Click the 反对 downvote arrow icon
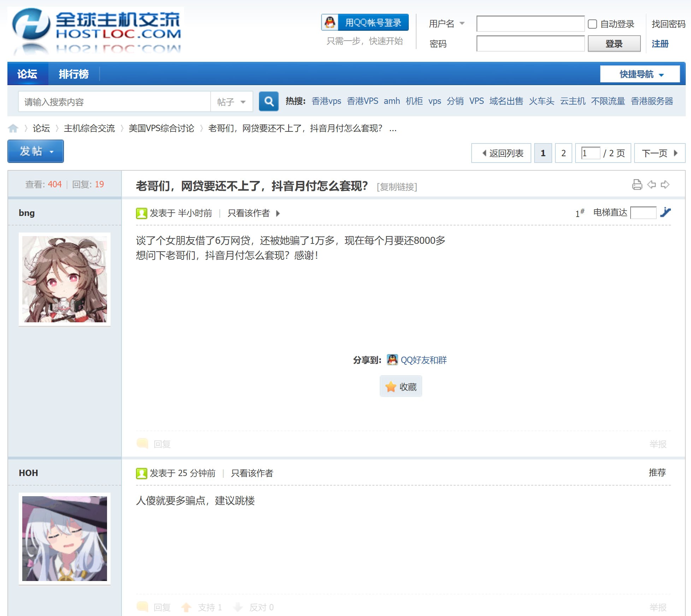The image size is (691, 616). tap(238, 607)
